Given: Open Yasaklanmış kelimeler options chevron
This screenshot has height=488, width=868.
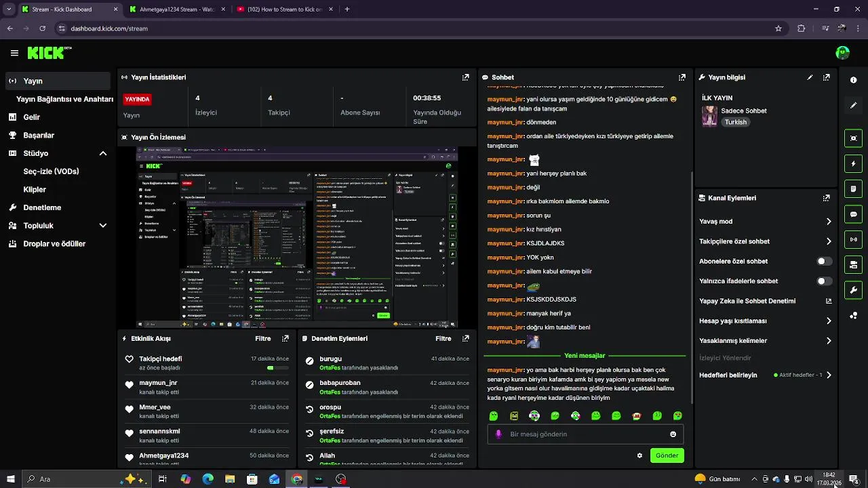Looking at the screenshot, I should tap(829, 341).
